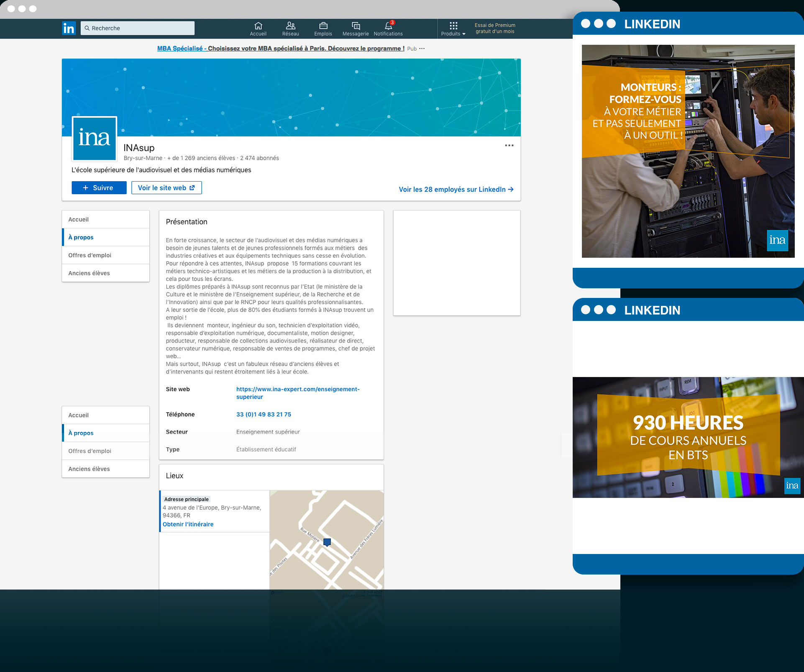Click the search magnifier icon

click(x=87, y=28)
